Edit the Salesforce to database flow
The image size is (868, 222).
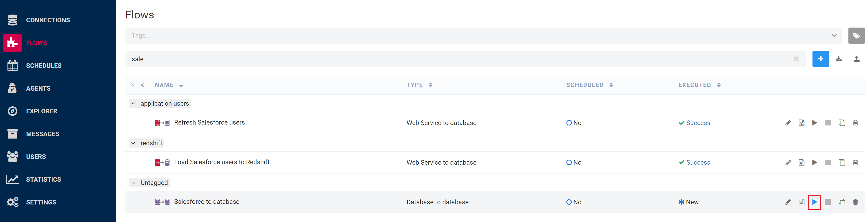[788, 202]
